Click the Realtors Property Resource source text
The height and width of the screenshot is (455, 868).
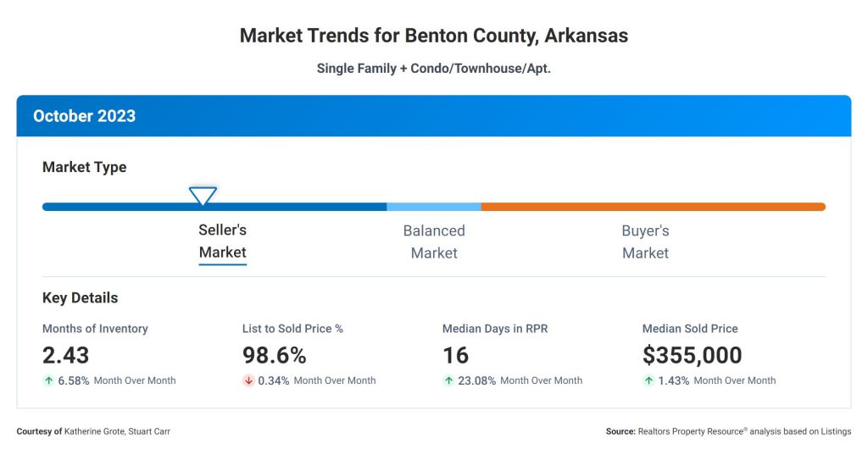[729, 431]
